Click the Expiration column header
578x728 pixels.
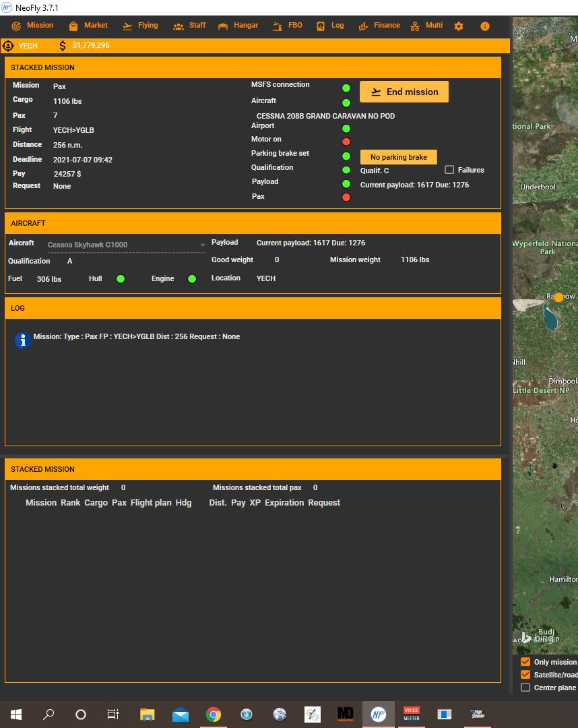[x=284, y=503]
